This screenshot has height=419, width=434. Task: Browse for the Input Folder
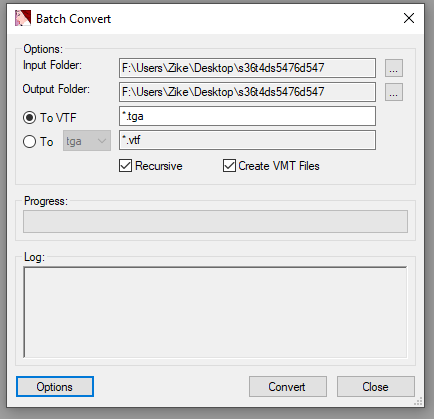(x=394, y=68)
